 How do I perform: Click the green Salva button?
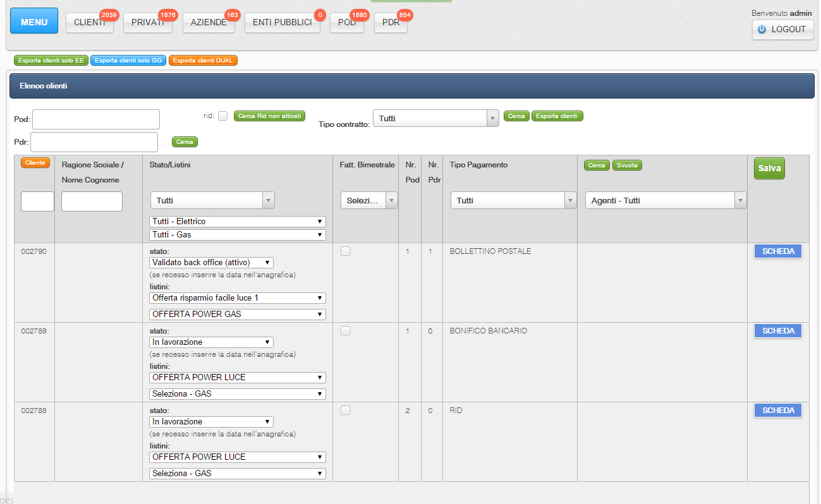[x=769, y=169]
